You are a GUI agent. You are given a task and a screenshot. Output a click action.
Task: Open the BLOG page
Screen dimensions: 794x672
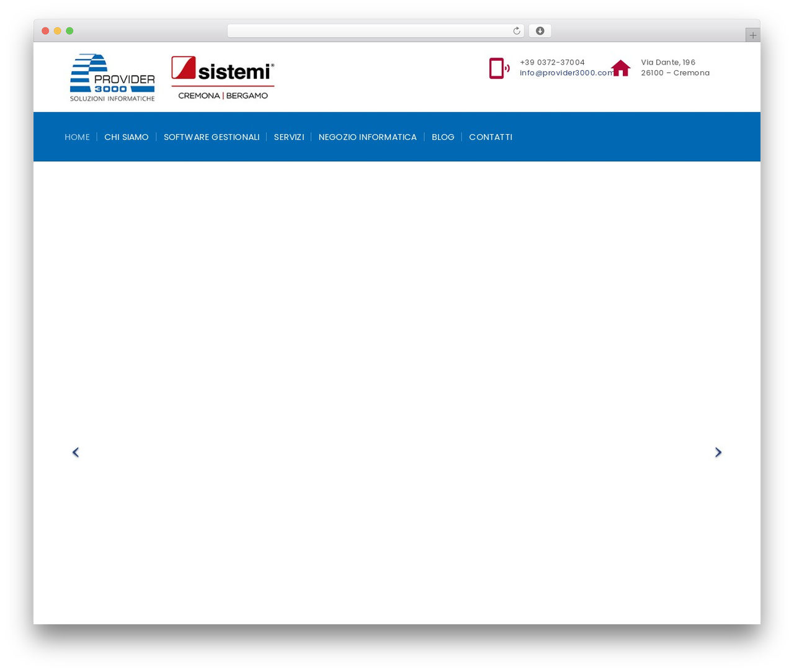pos(443,137)
